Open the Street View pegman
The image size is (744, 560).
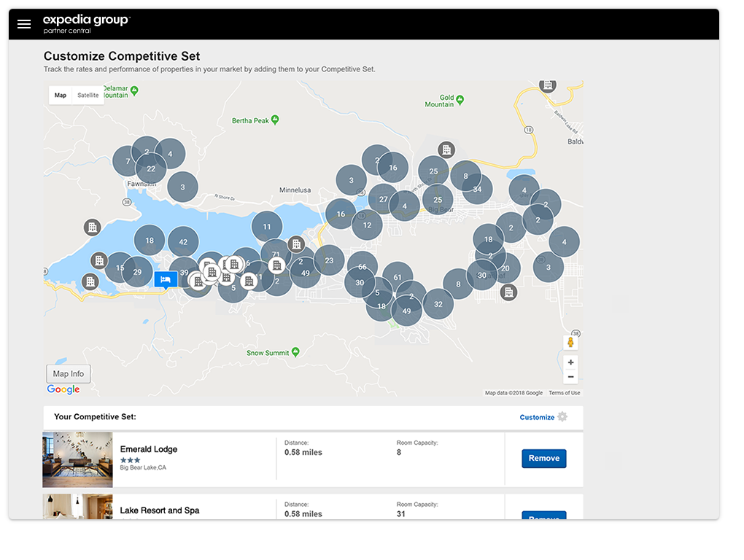pyautogui.click(x=570, y=342)
